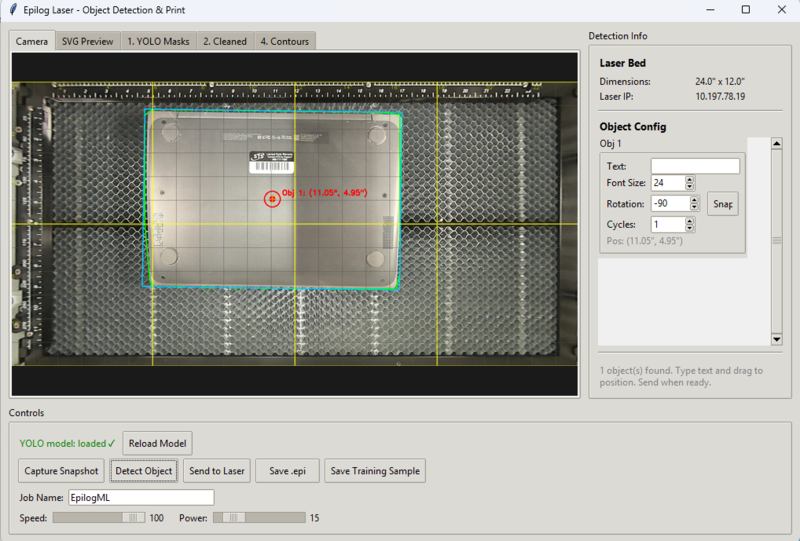Open the SVG Preview tab
Screen dimensions: 800x541
tap(87, 41)
